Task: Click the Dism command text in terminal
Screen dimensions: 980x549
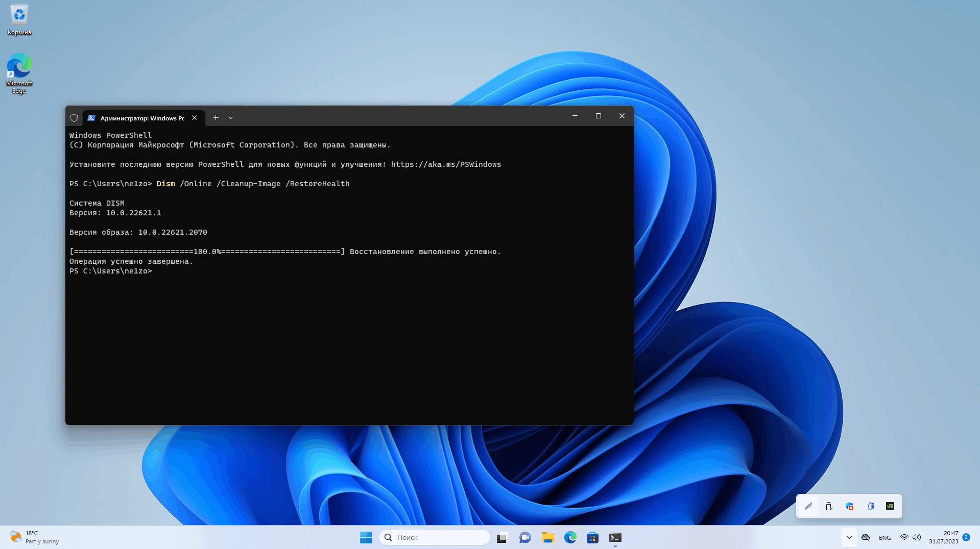Action: coord(165,184)
